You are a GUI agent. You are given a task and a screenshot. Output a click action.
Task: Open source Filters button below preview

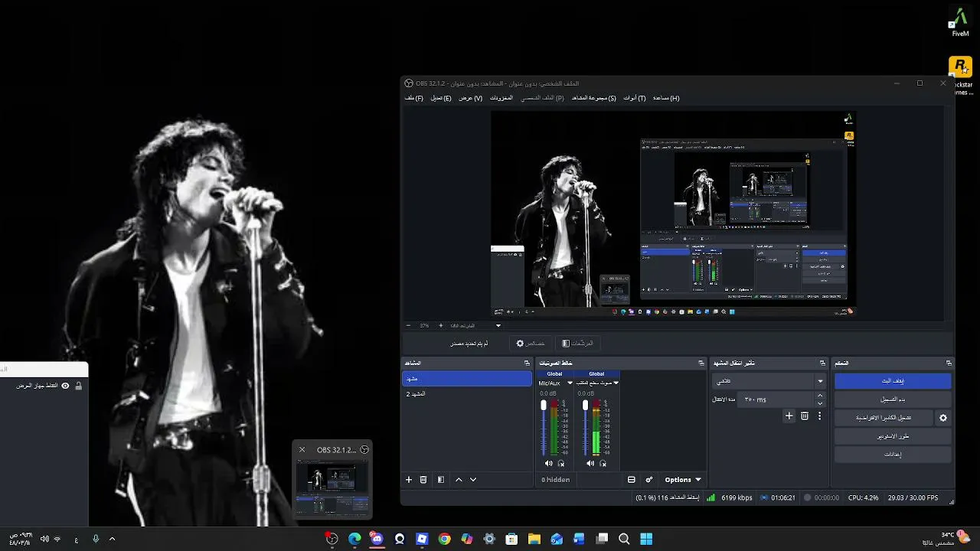coord(578,344)
